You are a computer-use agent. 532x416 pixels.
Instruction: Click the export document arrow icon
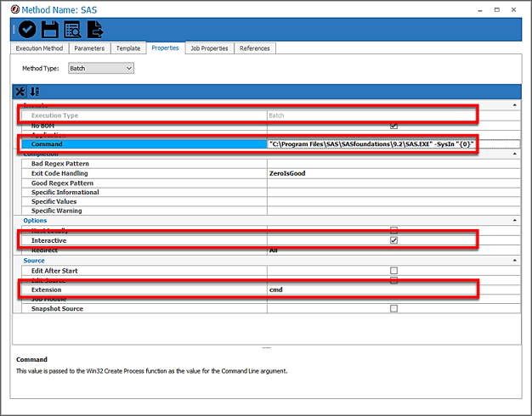click(95, 29)
